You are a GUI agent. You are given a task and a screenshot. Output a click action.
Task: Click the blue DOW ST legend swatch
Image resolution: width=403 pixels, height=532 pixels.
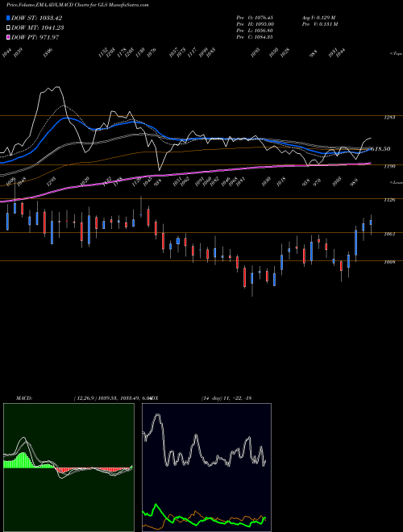(x=8, y=18)
